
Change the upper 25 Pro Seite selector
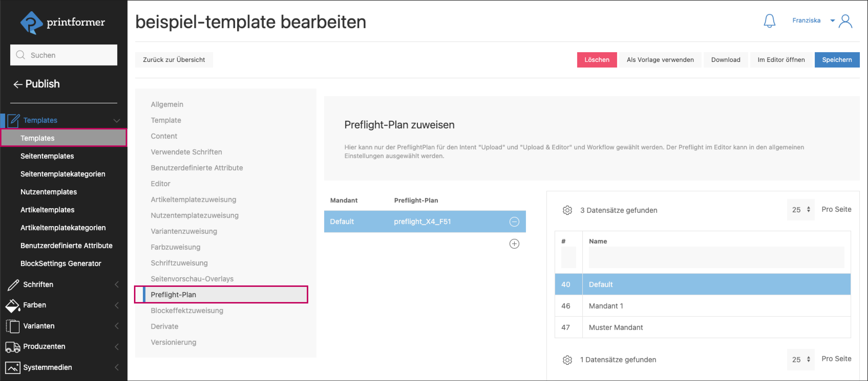tap(801, 210)
